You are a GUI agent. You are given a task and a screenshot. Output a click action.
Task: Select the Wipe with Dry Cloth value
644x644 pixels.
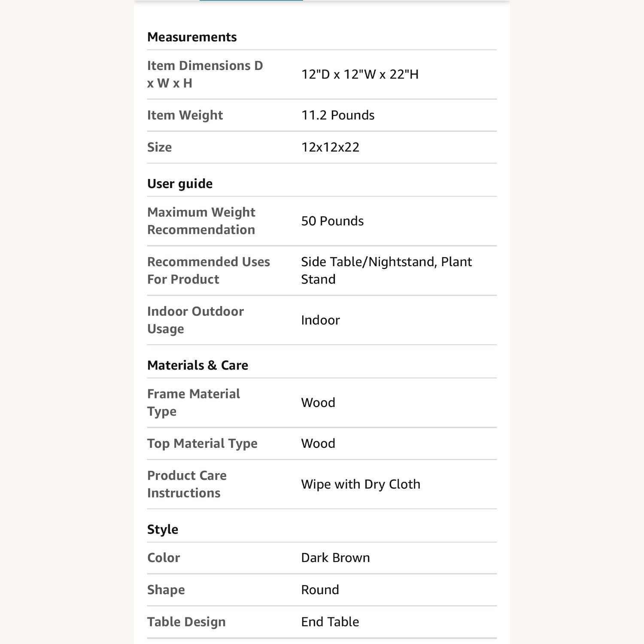point(361,484)
